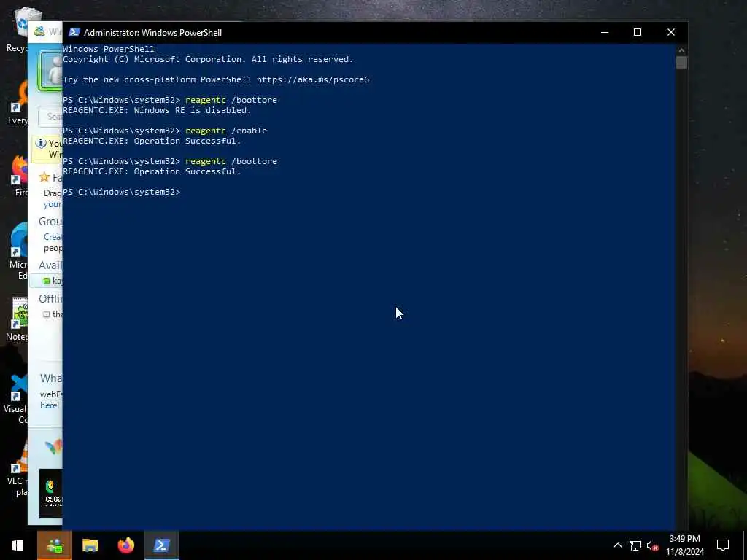Open the Windows Live Messenger taskbar icon
747x560 pixels.
click(x=54, y=545)
